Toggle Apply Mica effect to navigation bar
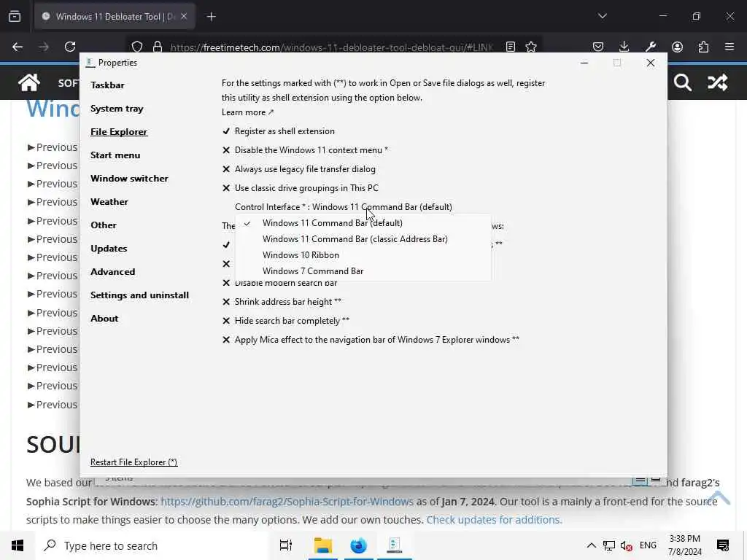This screenshot has height=560, width=747. click(x=371, y=340)
